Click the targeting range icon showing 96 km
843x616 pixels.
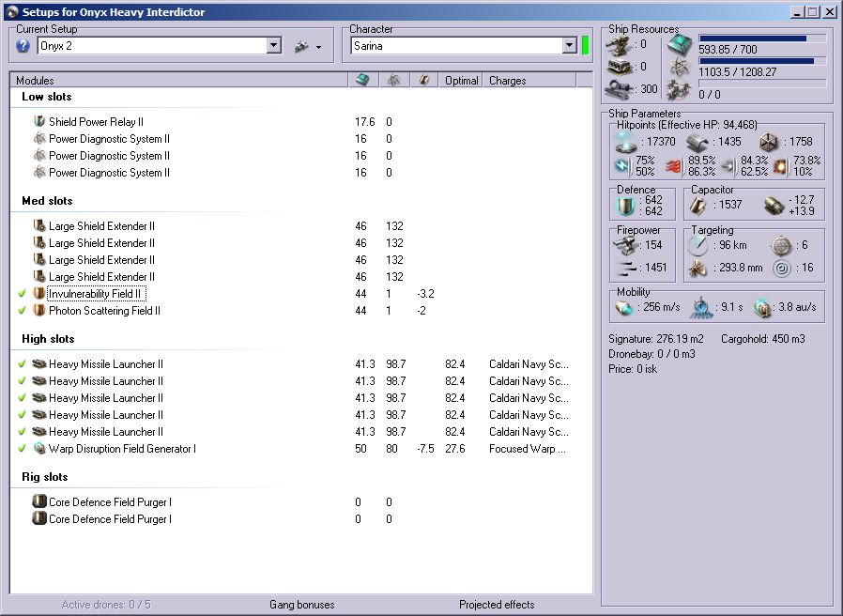697,246
